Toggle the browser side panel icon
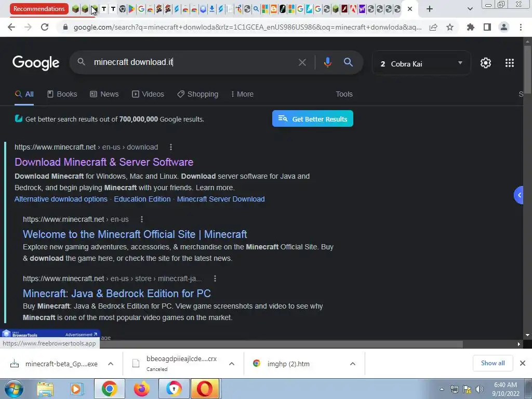Screen dimensions: 532x399 point(487,27)
